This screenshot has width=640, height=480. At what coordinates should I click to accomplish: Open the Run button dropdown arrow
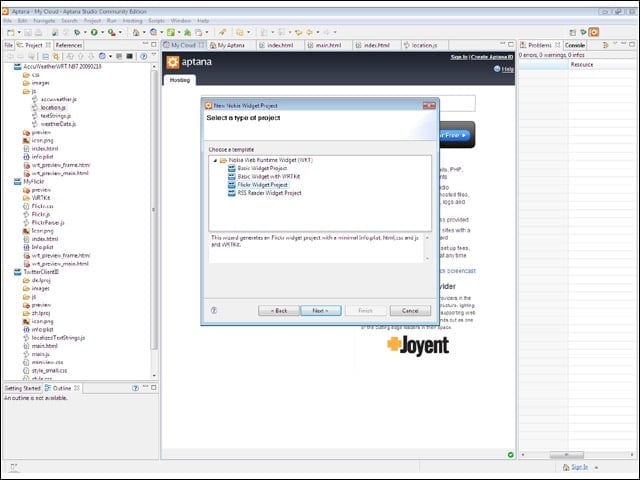(x=102, y=32)
